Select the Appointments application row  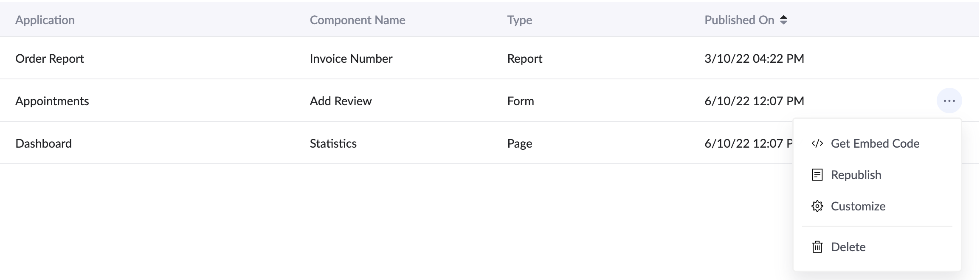tap(52, 101)
